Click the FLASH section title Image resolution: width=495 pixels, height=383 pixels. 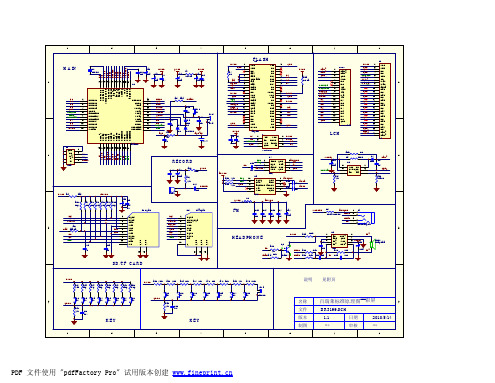point(260,60)
